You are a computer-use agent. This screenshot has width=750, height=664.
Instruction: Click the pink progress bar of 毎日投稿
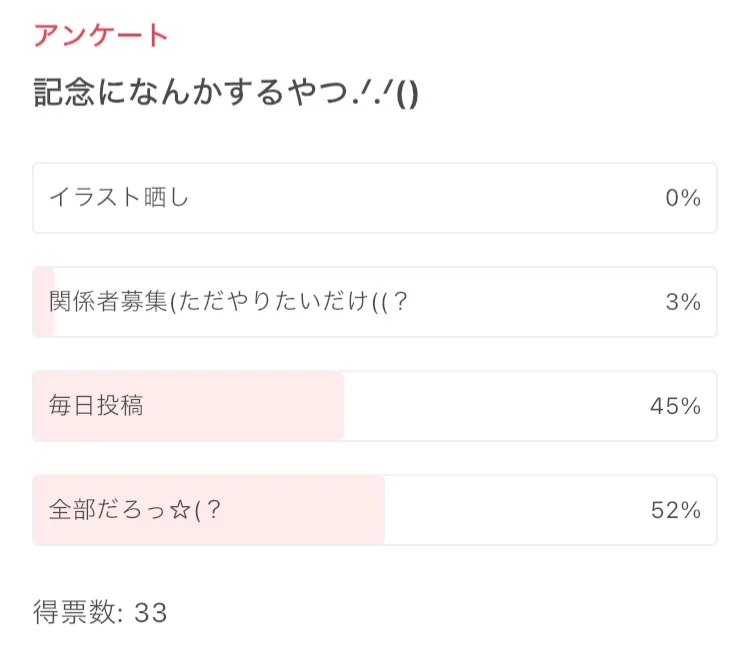tap(250, 406)
